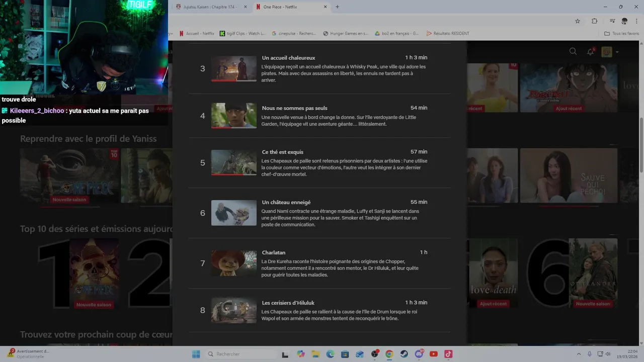Screen dimensions: 644x362
Task: Open the Résultats: RESIDENT bookmark
Action: [448, 34]
